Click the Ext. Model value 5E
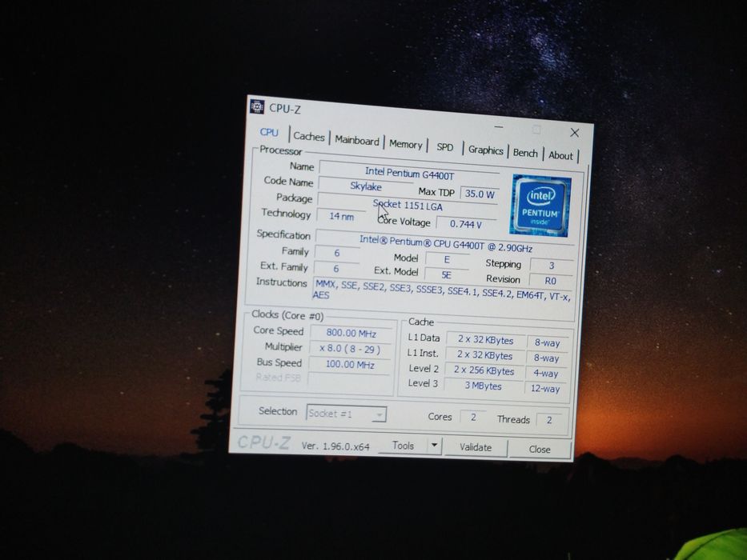This screenshot has width=747, height=560. 446,274
